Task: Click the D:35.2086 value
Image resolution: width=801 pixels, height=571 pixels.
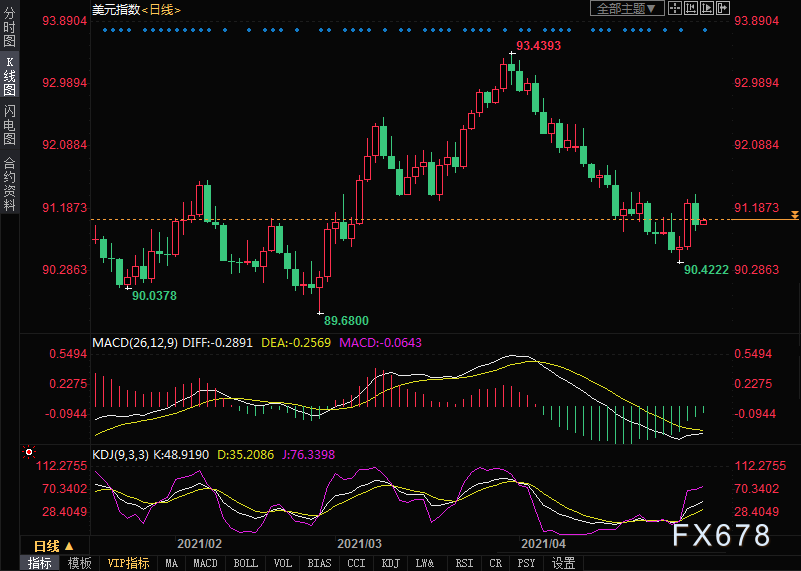Action: pyautogui.click(x=246, y=455)
